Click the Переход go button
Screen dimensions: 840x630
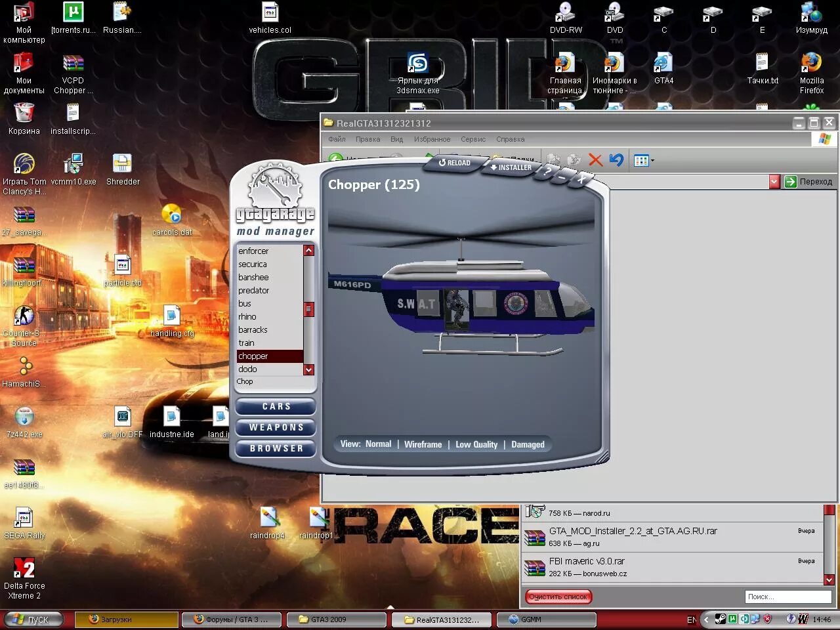click(x=808, y=182)
